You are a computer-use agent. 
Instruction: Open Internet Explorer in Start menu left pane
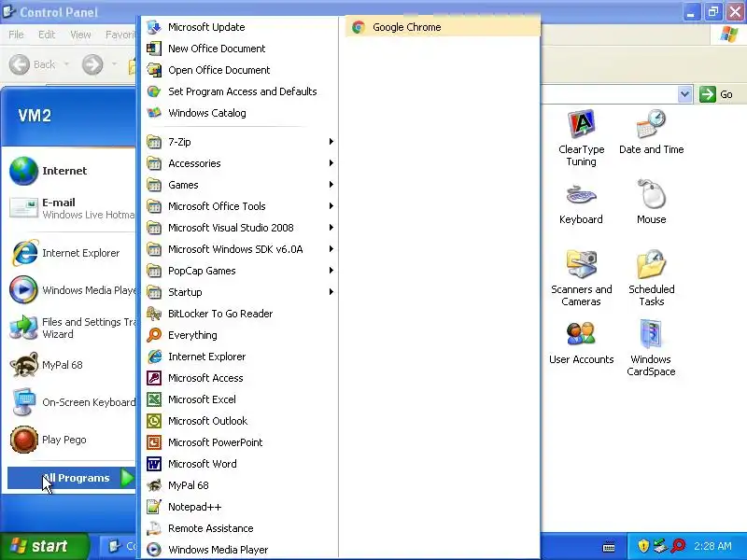(72, 253)
